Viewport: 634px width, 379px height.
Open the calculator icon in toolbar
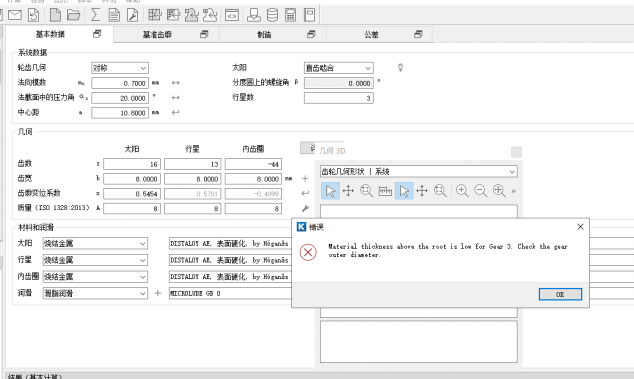290,15
